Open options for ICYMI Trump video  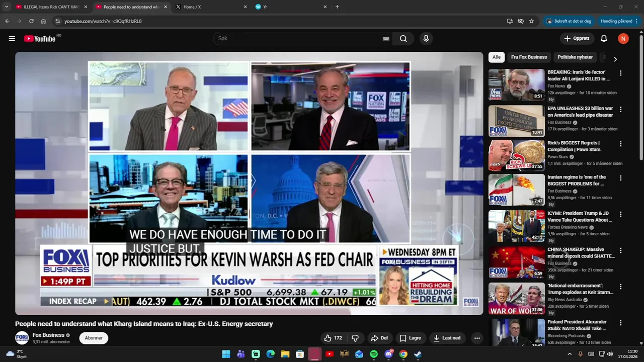click(620, 214)
